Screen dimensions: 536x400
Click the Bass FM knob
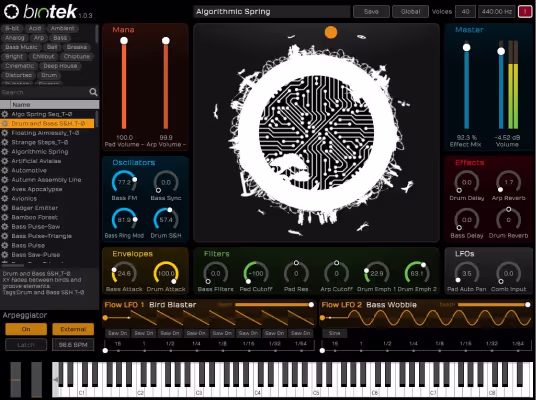pyautogui.click(x=124, y=183)
